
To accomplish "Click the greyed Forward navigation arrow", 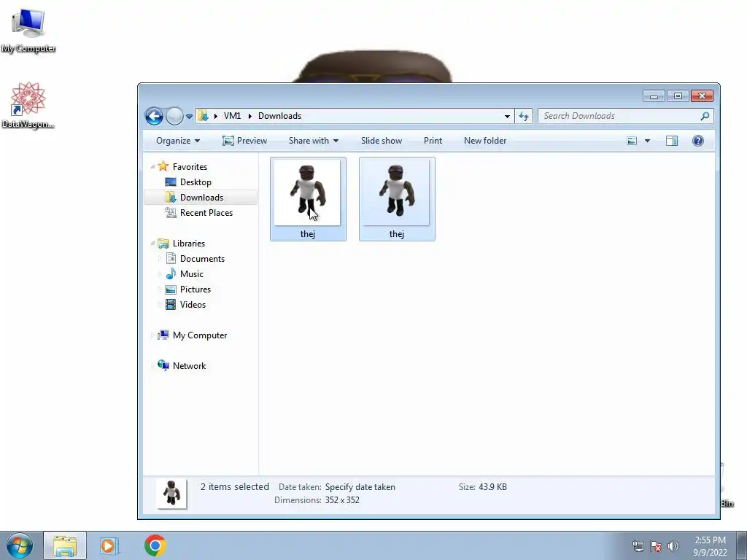I will click(174, 116).
